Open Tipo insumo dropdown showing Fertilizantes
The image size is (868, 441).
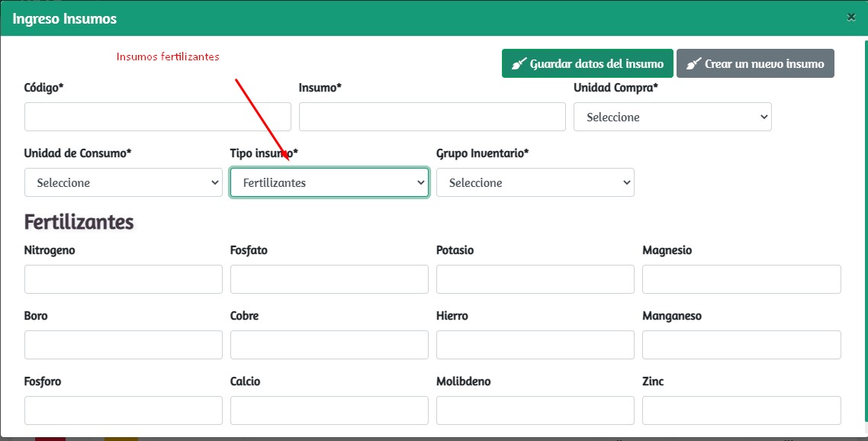coord(329,182)
